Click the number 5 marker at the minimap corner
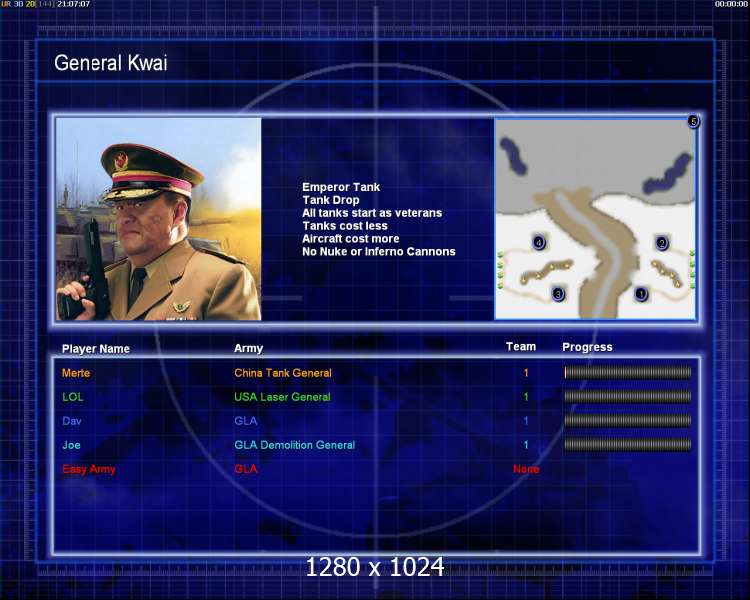This screenshot has height=600, width=750. point(693,121)
